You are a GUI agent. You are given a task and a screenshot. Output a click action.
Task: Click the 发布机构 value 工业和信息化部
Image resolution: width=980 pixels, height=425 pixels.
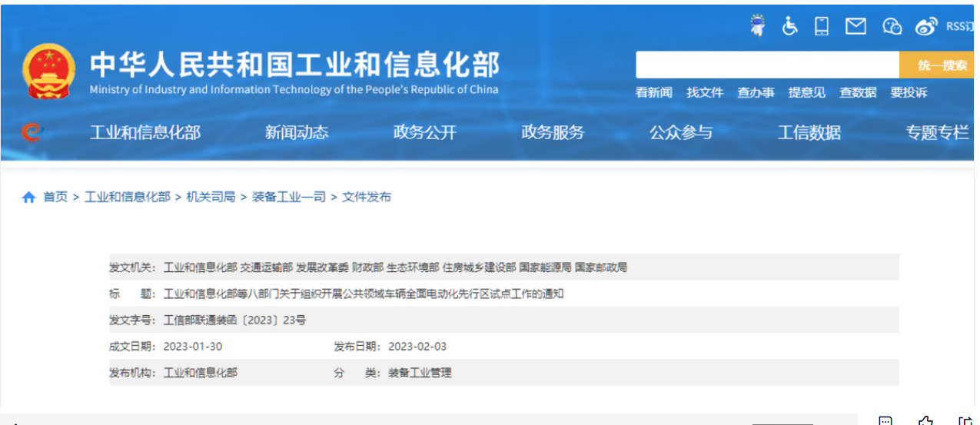coord(201,373)
